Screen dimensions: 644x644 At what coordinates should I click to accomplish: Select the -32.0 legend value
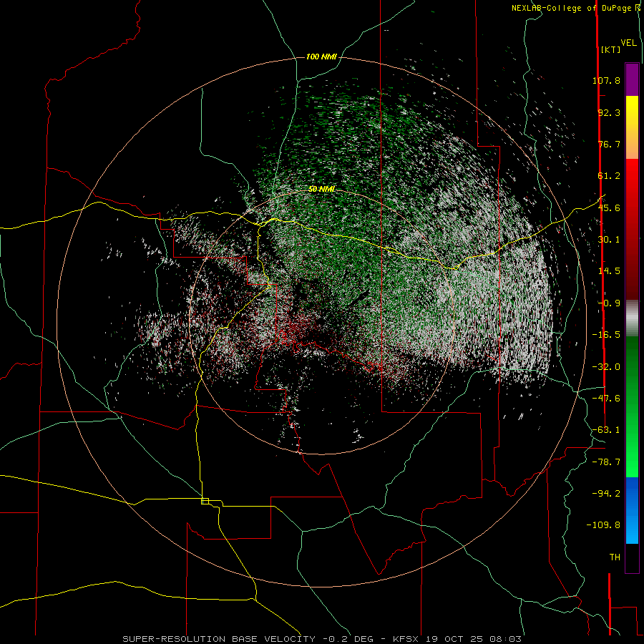coord(606,367)
